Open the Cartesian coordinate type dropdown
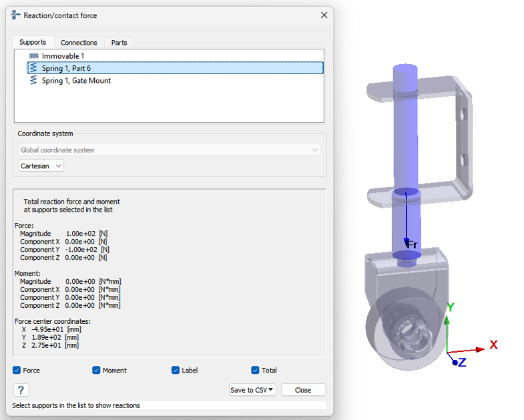The image size is (524, 420). pyautogui.click(x=41, y=166)
